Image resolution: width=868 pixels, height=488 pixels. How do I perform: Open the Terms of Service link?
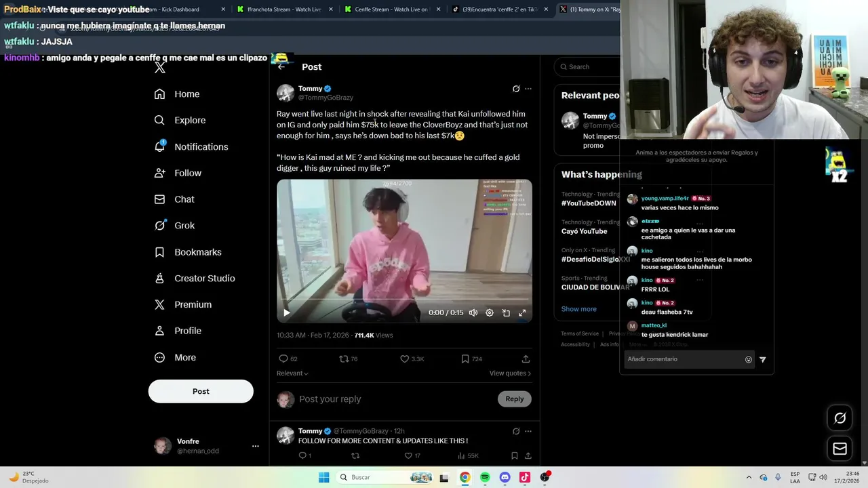click(x=580, y=333)
